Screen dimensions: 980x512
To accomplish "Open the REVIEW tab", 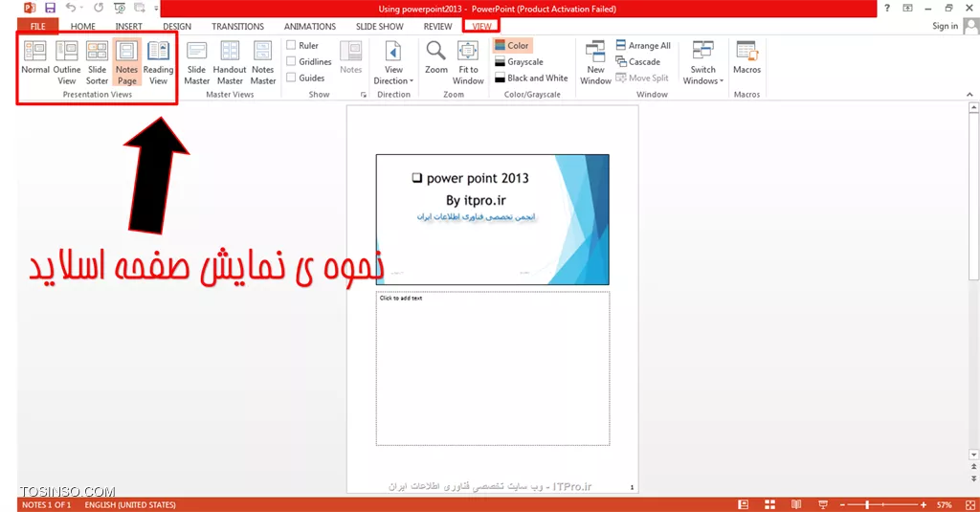I will (437, 26).
